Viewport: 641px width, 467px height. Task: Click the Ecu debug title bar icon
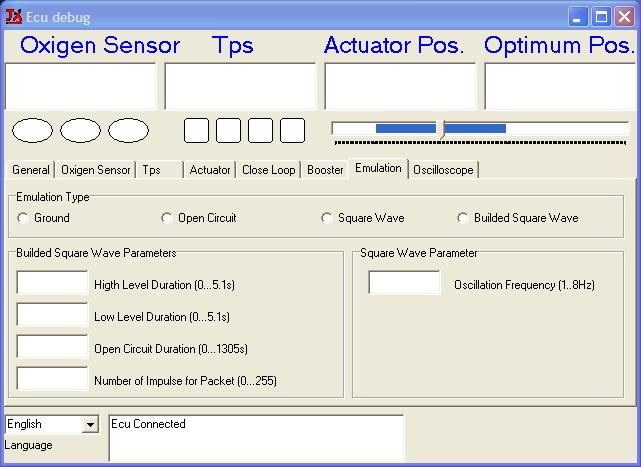pyautogui.click(x=15, y=15)
